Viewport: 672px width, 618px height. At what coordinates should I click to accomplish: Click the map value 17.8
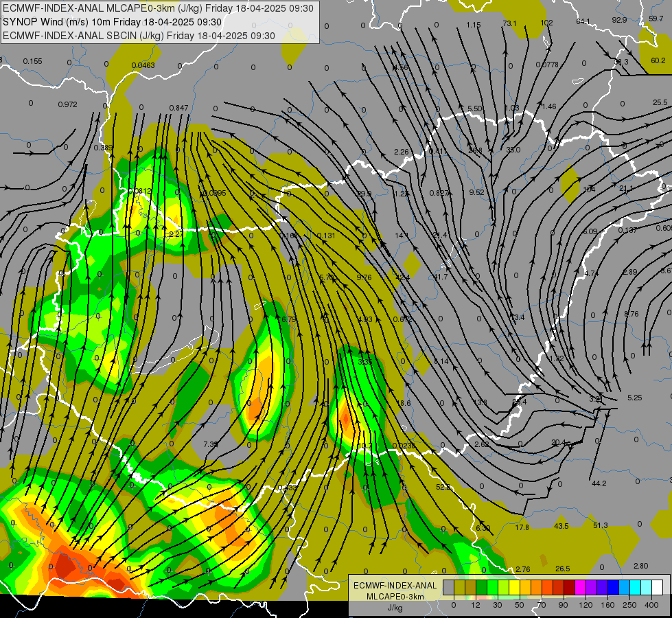point(522,527)
